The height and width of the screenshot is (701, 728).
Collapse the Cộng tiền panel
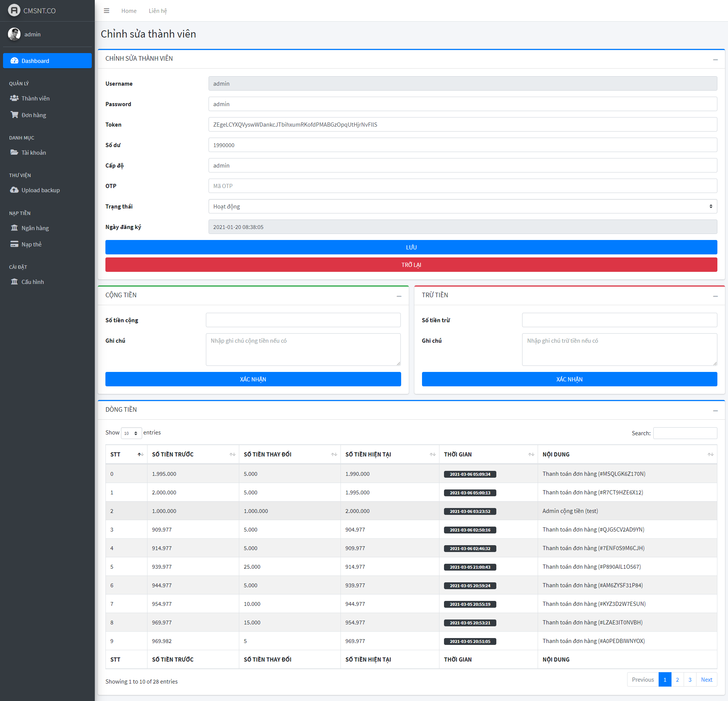tap(399, 296)
